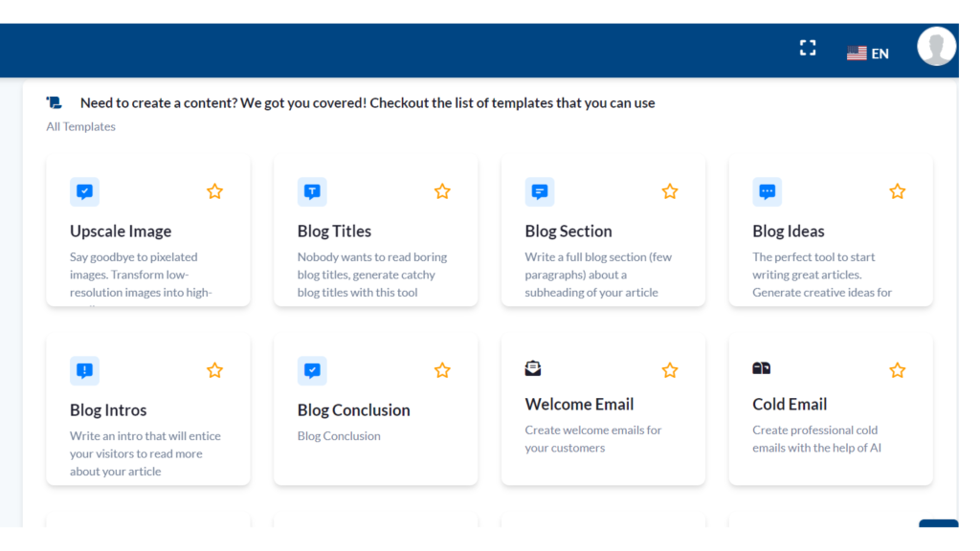This screenshot has height=551, width=980.
Task: Select the Blog Ideas chat icon
Action: (768, 191)
